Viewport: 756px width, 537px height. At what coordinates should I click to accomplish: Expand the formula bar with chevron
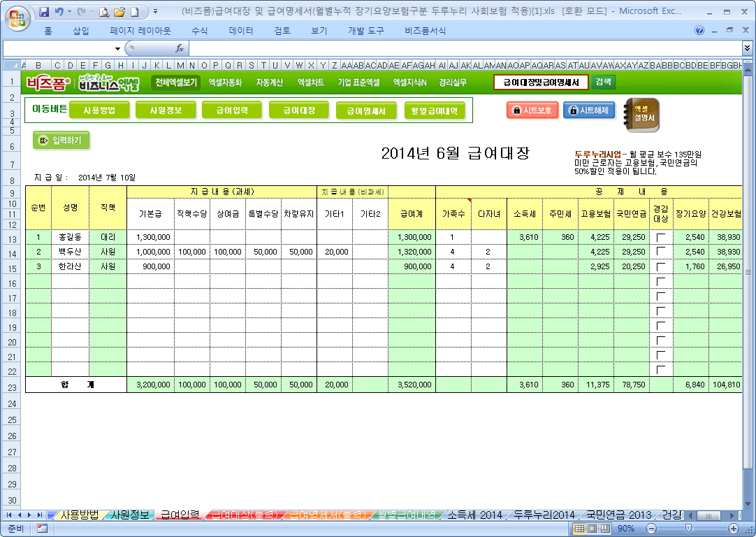pyautogui.click(x=748, y=48)
